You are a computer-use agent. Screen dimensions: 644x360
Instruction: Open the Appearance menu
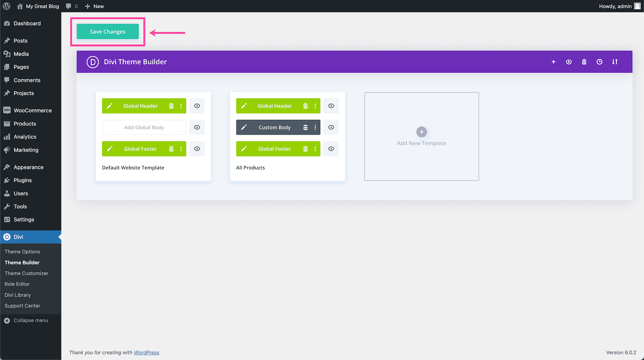point(28,167)
